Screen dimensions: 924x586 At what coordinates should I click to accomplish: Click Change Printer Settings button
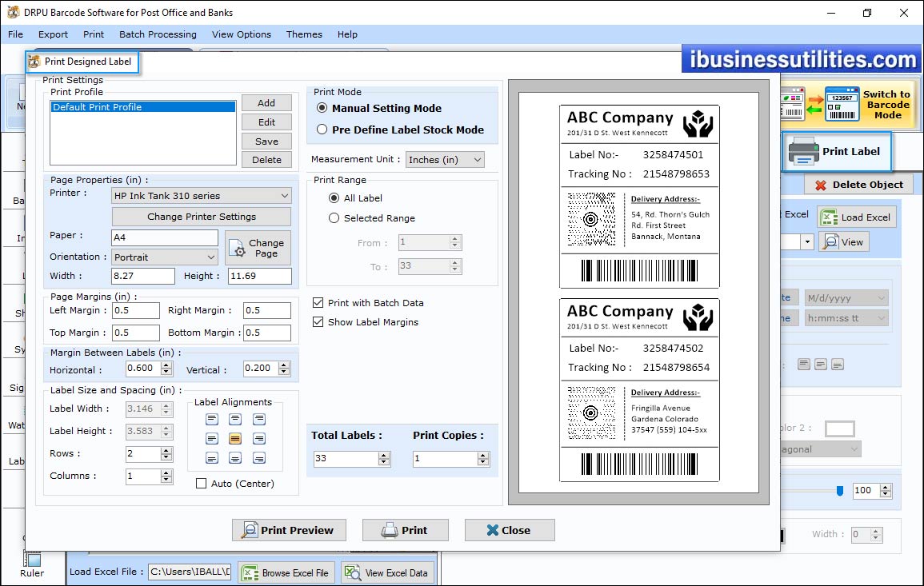click(x=202, y=217)
